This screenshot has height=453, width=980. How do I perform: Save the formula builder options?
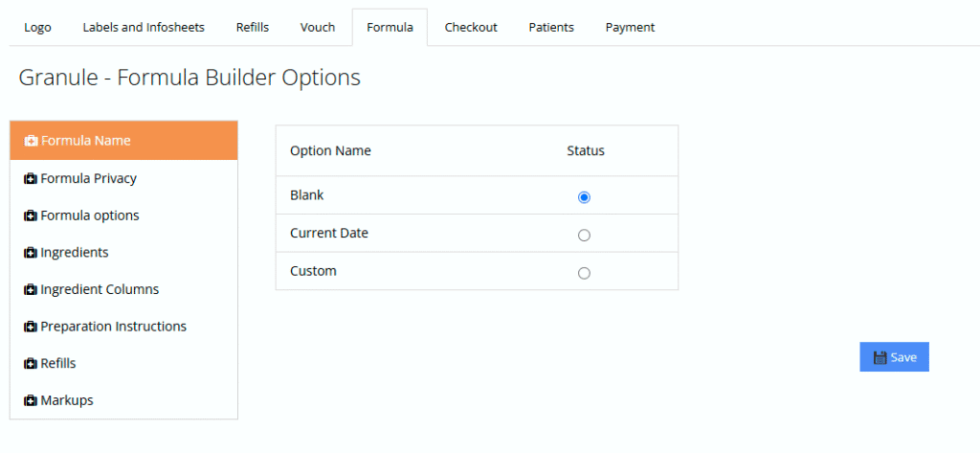[x=895, y=357]
